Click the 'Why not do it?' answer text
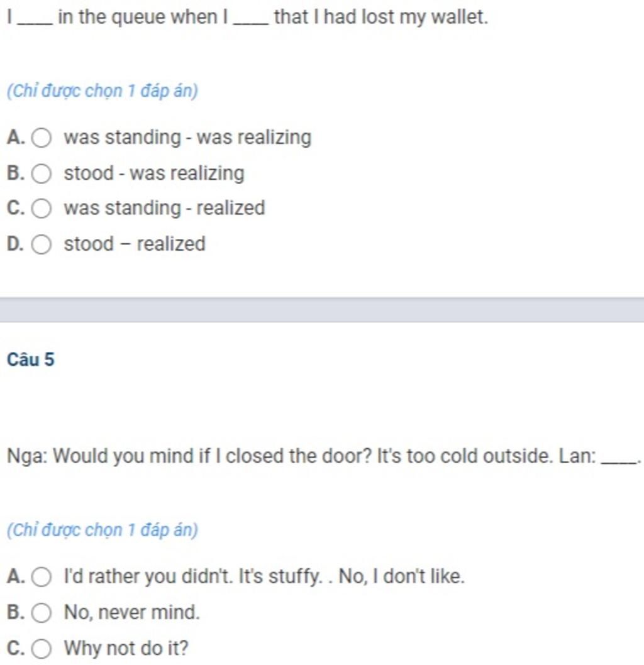644x665 pixels. tap(126, 648)
